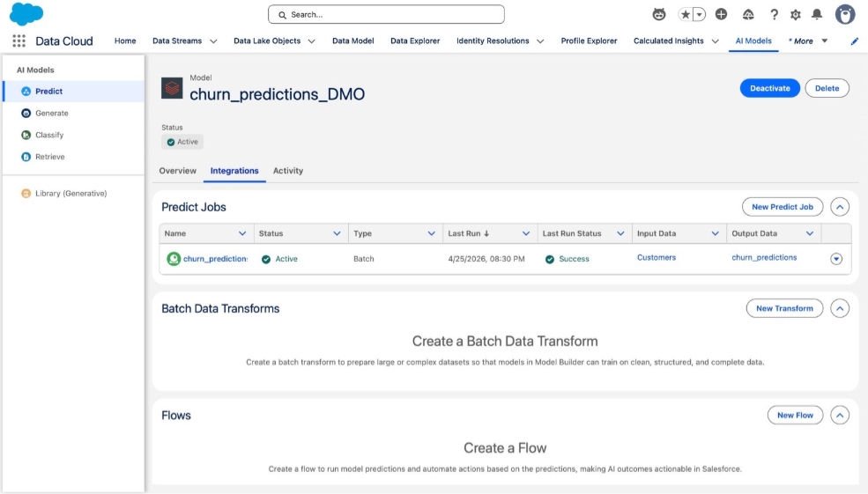The width and height of the screenshot is (868, 494).
Task: Open the notifications bell
Action: [817, 14]
